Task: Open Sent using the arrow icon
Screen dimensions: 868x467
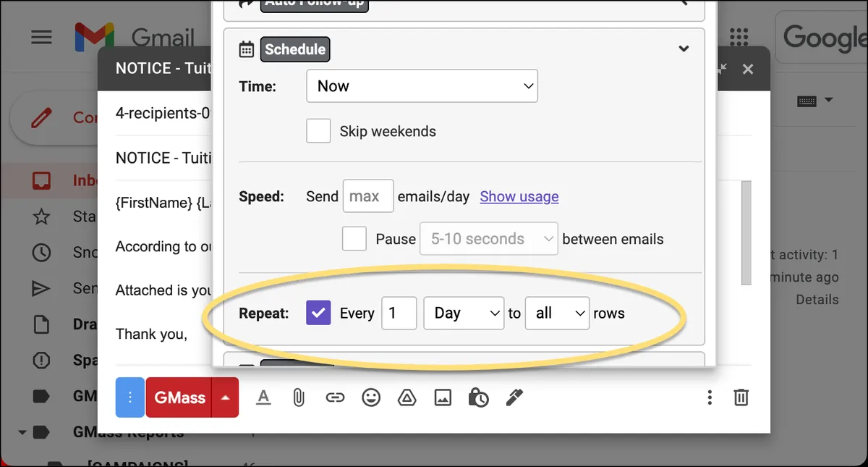Action: click(41, 288)
